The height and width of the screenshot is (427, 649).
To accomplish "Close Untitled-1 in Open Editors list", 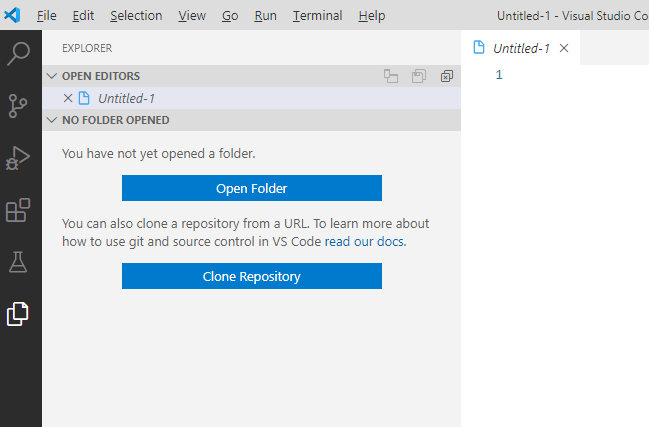I will [68, 98].
